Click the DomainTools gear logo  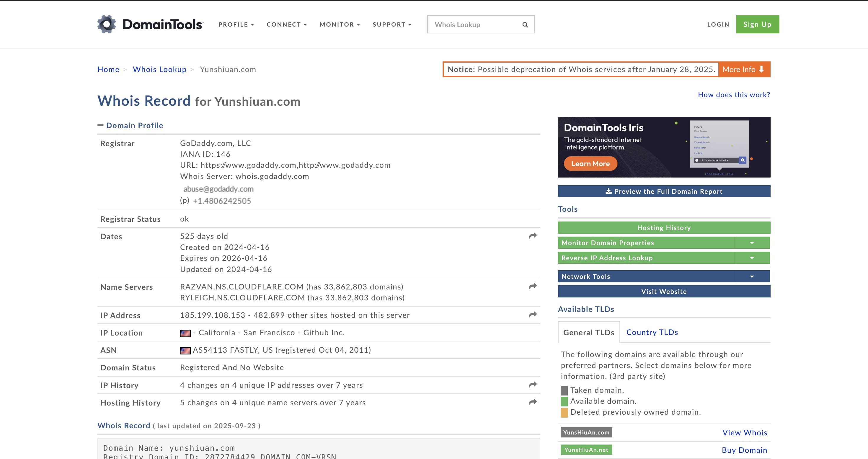tap(107, 24)
